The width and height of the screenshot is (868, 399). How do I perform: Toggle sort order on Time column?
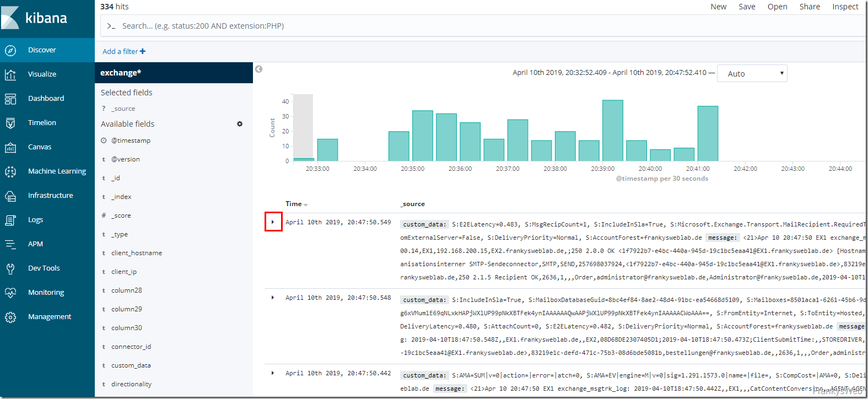pos(305,204)
